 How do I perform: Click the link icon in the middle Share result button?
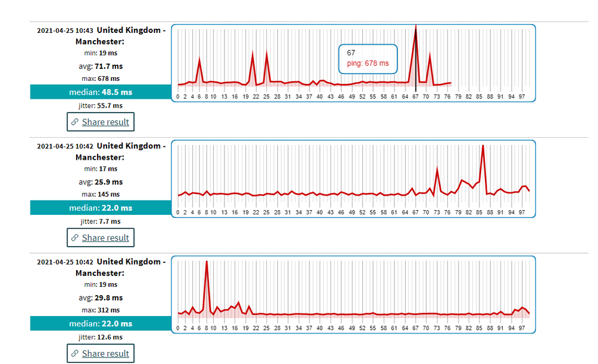pos(75,238)
